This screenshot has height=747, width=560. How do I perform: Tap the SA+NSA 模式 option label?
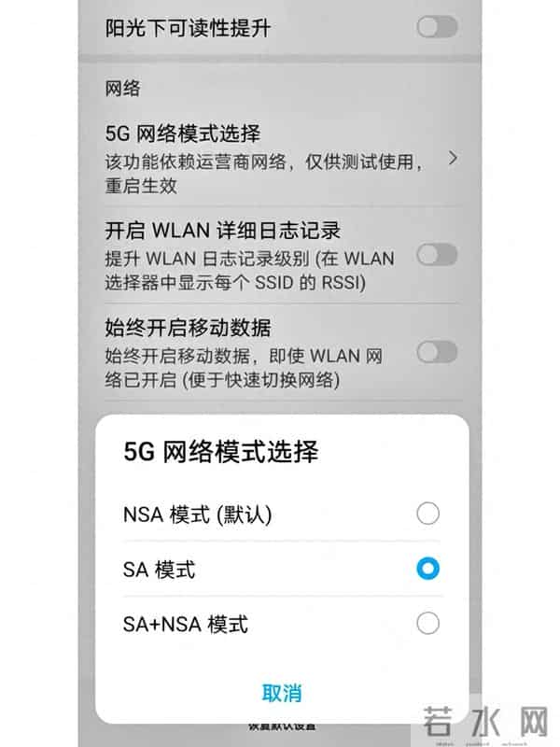[x=185, y=625]
